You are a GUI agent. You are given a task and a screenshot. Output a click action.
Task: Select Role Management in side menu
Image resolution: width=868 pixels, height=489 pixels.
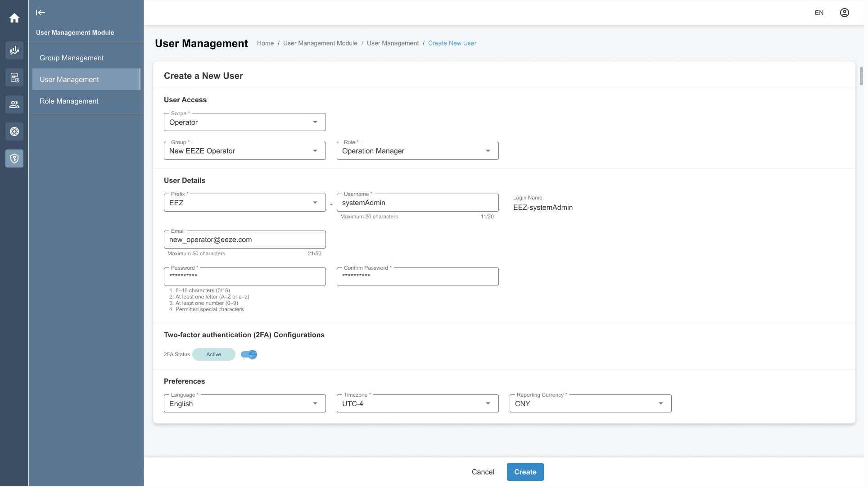pyautogui.click(x=87, y=102)
